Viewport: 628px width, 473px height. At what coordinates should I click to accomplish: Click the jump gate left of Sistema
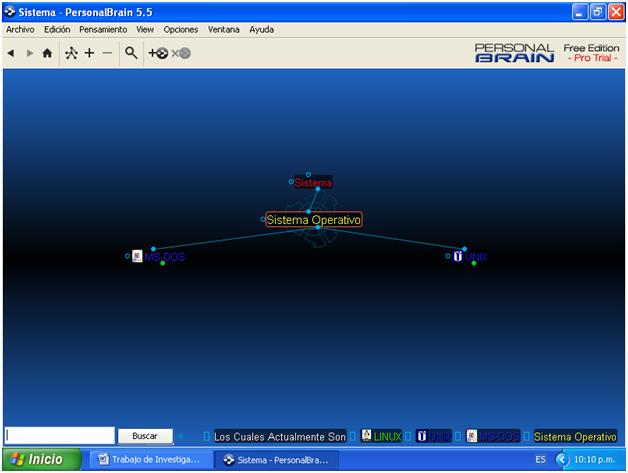(x=291, y=182)
